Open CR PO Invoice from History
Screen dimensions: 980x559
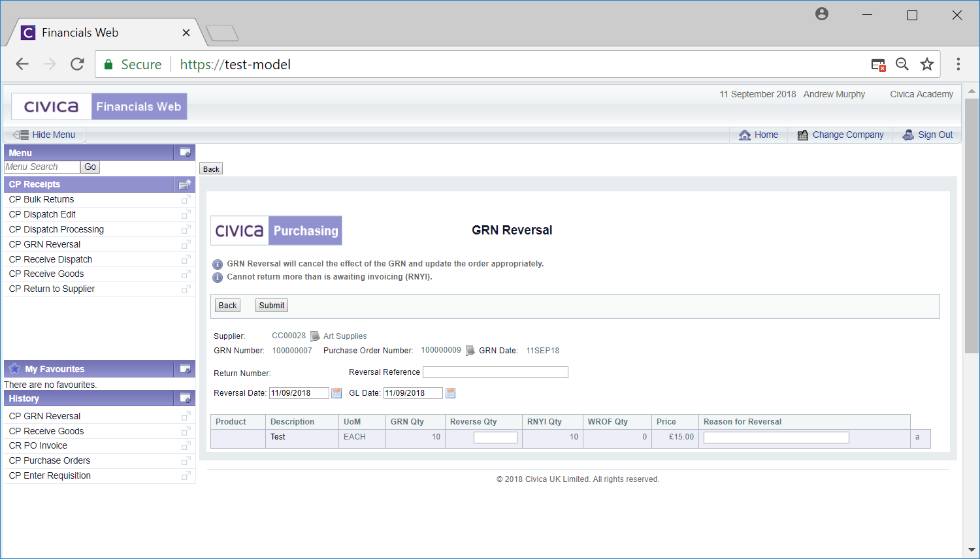[x=38, y=445]
